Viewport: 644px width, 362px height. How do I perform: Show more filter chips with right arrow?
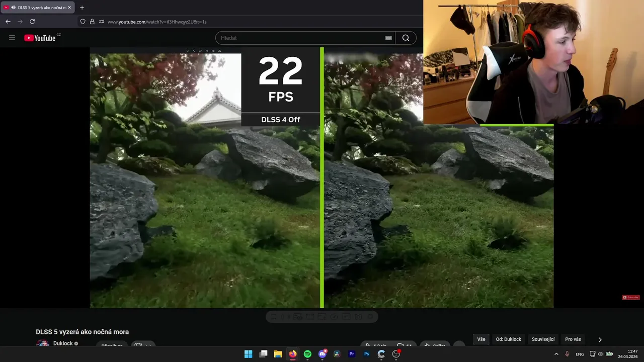[x=600, y=339]
